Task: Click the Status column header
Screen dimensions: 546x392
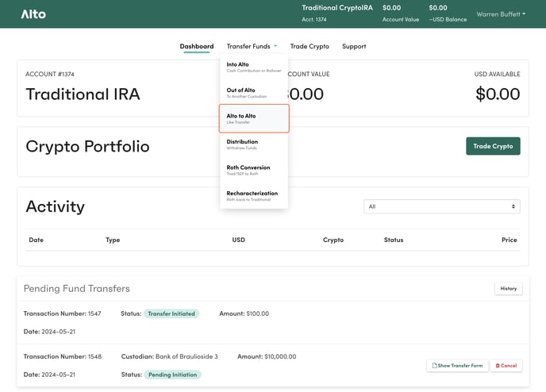Action: click(394, 240)
